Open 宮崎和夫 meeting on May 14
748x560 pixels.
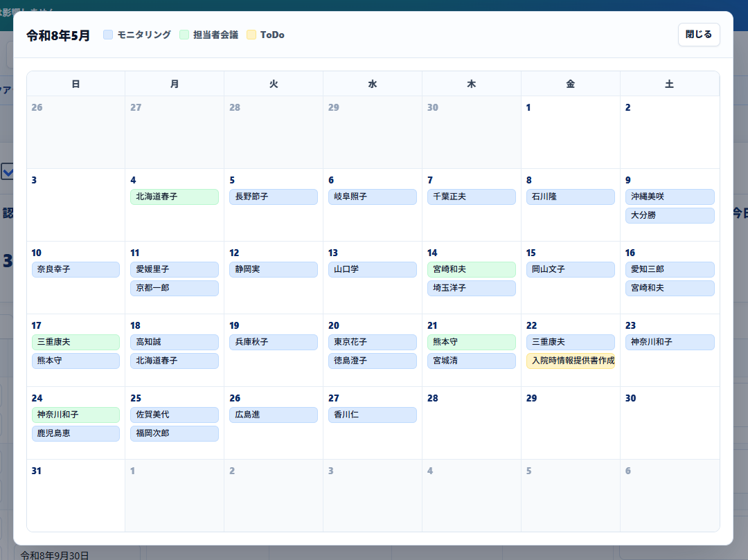pos(472,269)
